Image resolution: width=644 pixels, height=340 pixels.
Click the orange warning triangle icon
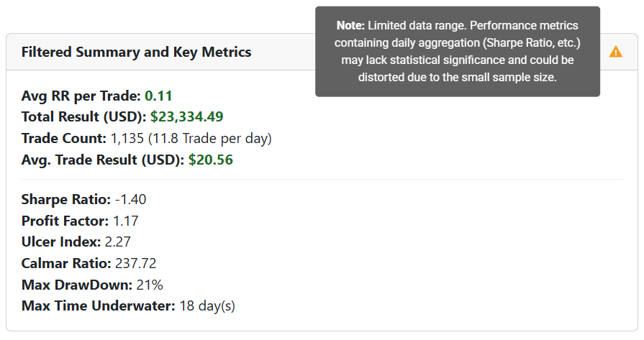[x=615, y=52]
